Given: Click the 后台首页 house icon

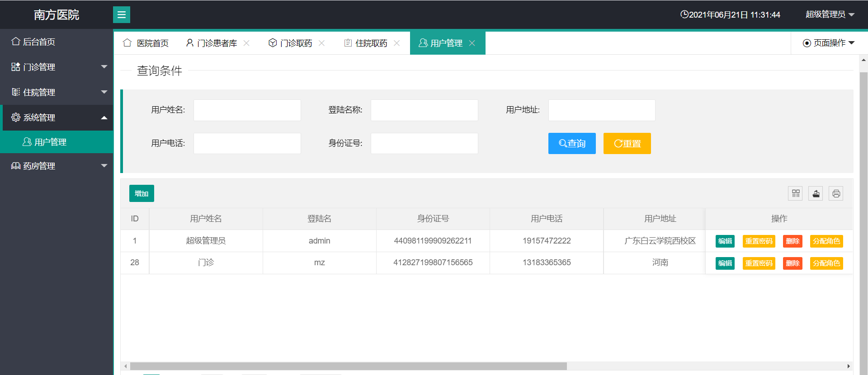Looking at the screenshot, I should (x=16, y=42).
